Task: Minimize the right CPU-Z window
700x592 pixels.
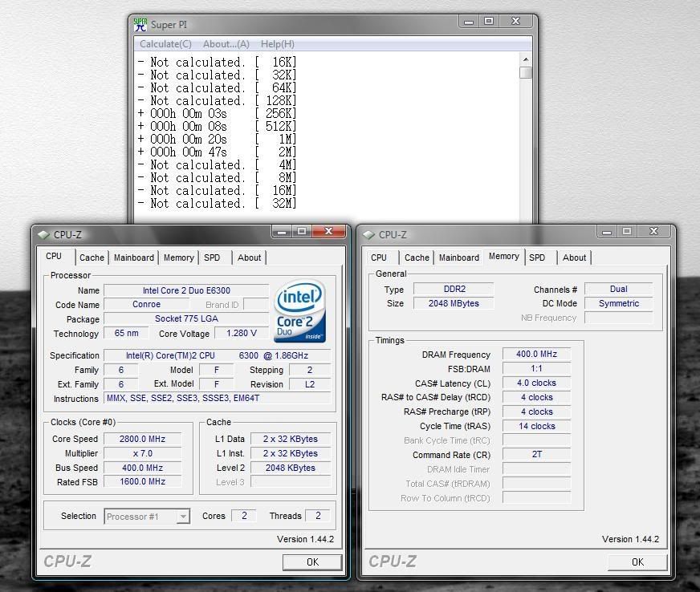Action: click(x=606, y=232)
